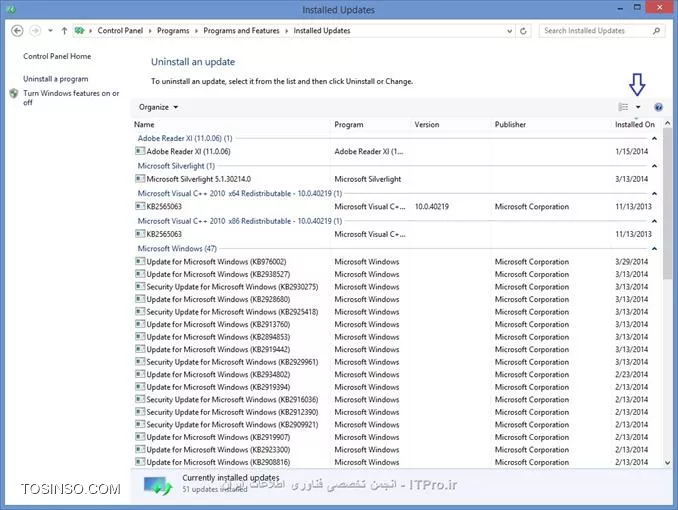Select Update KB976002 row icon

140,261
